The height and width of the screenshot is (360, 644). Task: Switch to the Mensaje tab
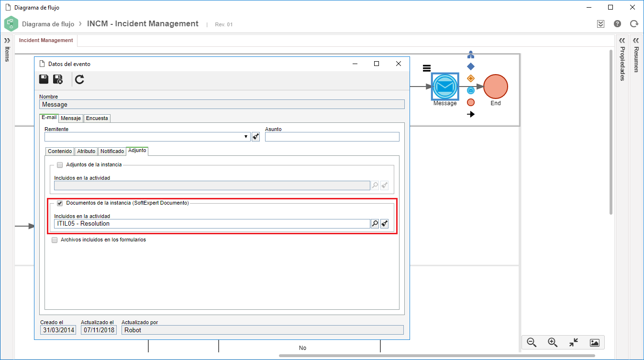[71, 118]
